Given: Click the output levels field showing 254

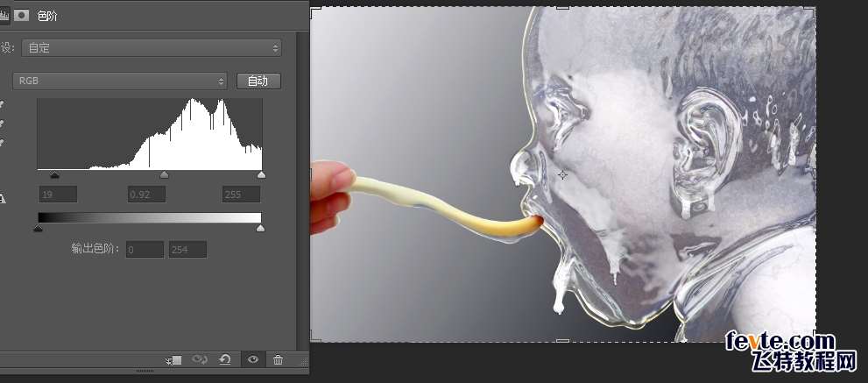Looking at the screenshot, I should [187, 250].
